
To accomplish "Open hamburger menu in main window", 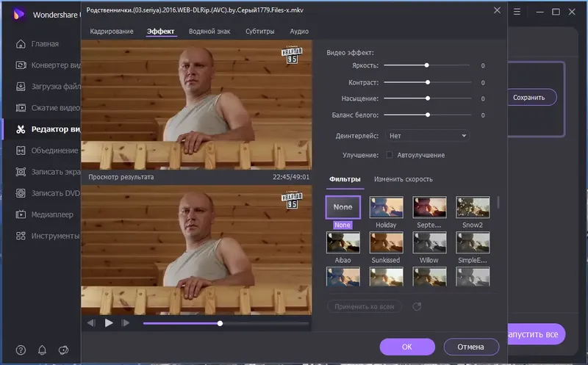I will (x=517, y=12).
